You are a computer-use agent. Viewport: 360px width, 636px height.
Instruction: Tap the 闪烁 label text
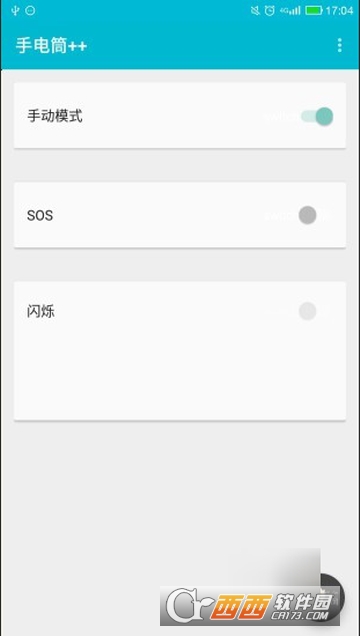[41, 312]
